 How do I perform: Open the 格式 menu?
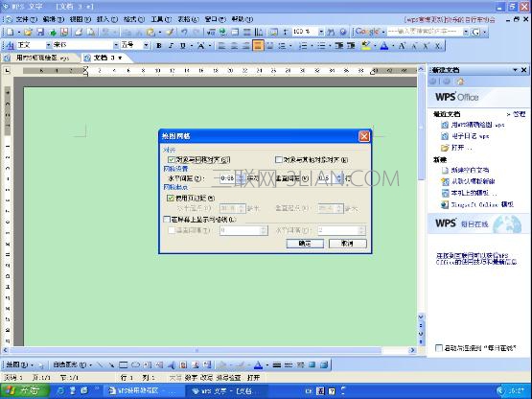click(133, 19)
